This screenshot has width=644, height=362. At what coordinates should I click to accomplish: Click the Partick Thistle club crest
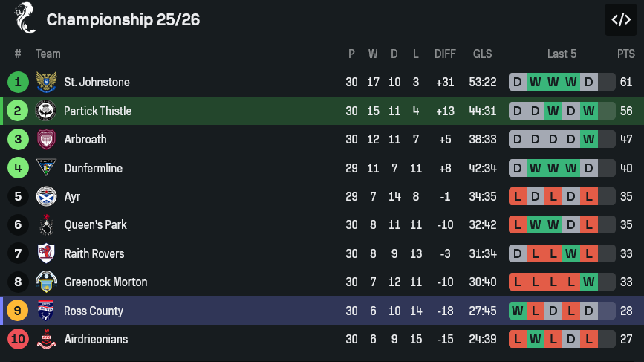(x=46, y=111)
